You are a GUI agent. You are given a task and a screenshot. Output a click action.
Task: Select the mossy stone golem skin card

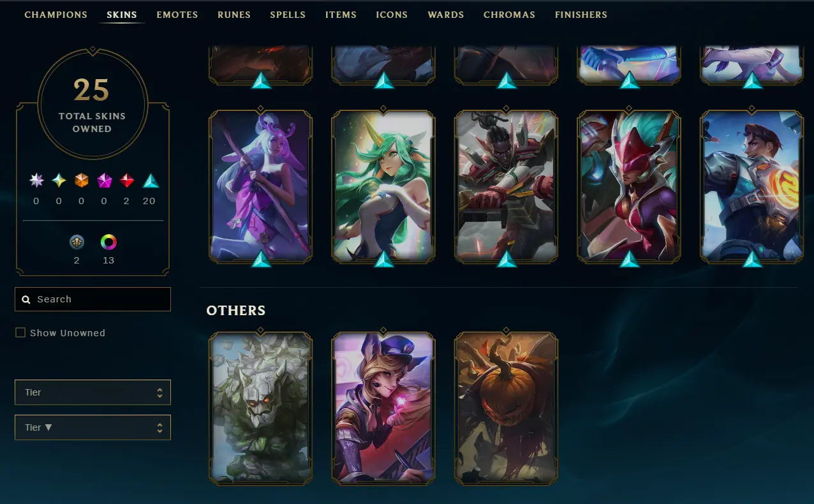coord(260,408)
